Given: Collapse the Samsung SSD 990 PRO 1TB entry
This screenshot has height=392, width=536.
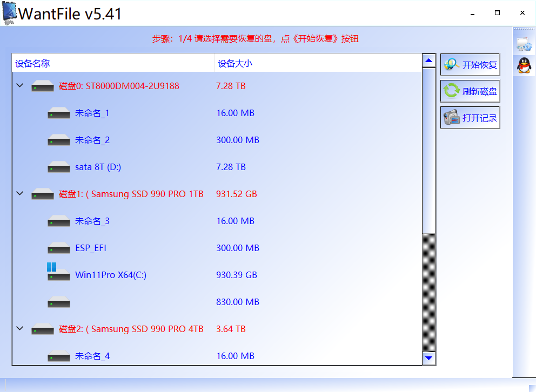Looking at the screenshot, I should pyautogui.click(x=19, y=194).
